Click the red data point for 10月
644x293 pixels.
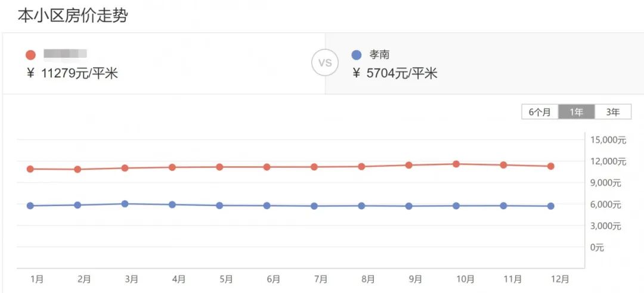tap(456, 164)
